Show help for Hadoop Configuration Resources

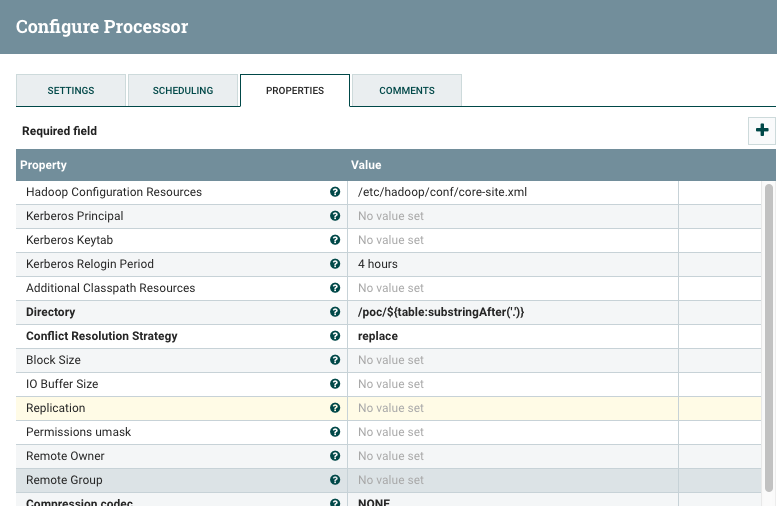click(x=335, y=192)
